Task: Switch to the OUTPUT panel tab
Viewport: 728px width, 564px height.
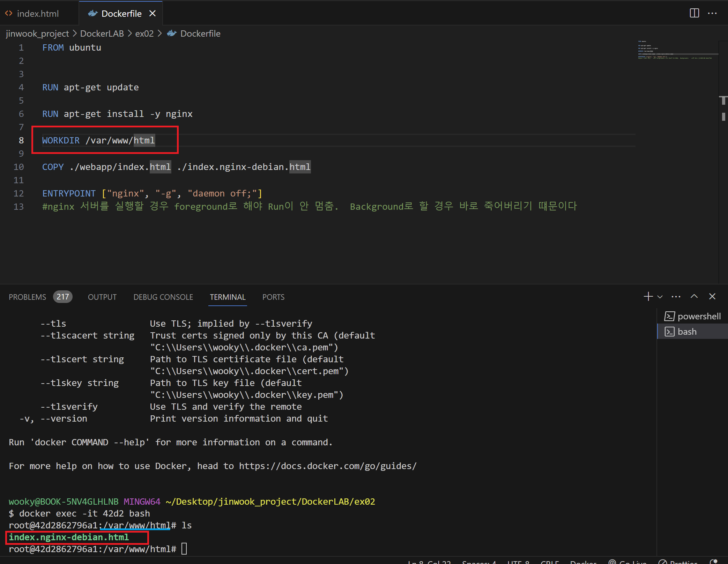Action: [102, 297]
